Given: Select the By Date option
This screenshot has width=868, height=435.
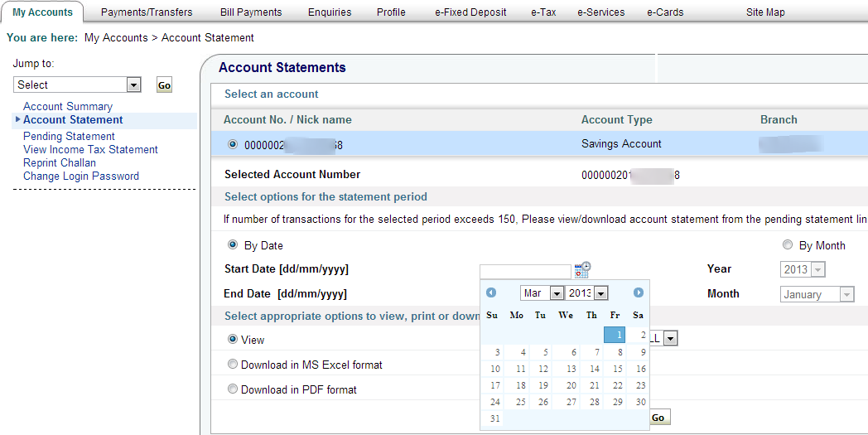Looking at the screenshot, I should tap(233, 245).
